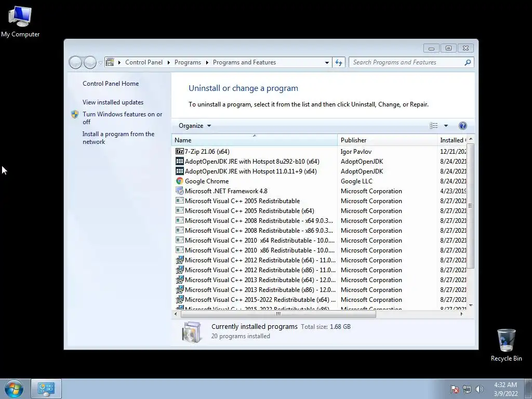The image size is (532, 399).
Task: Select Visual C++ 2008 Redistributable x86 row
Action: click(319, 230)
